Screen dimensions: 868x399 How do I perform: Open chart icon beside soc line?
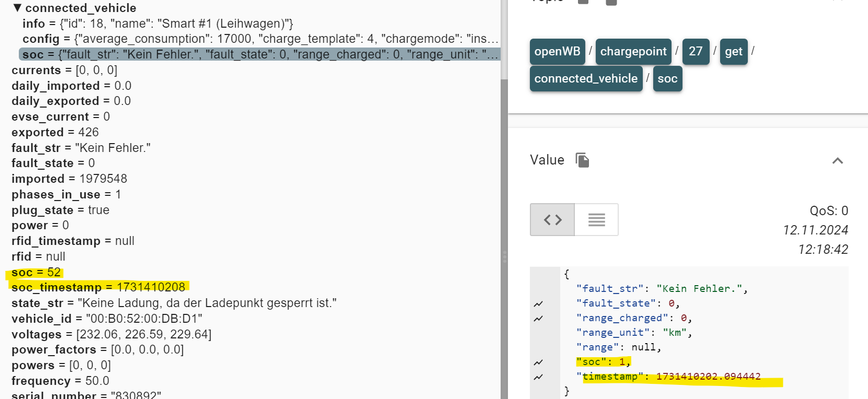538,362
